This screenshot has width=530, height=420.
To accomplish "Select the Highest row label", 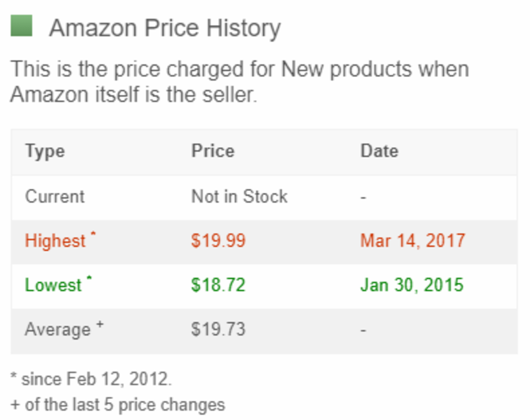I will coord(55,241).
